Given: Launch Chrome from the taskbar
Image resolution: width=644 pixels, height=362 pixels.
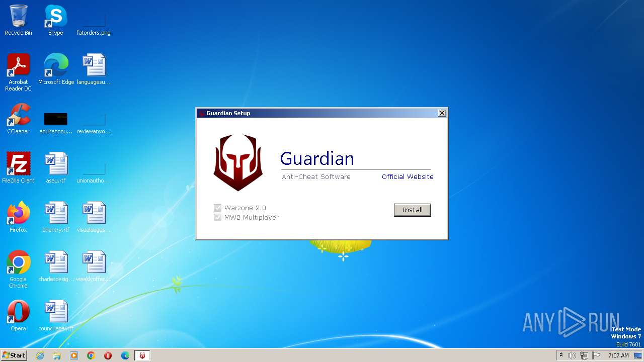Looking at the screenshot, I should [91, 355].
